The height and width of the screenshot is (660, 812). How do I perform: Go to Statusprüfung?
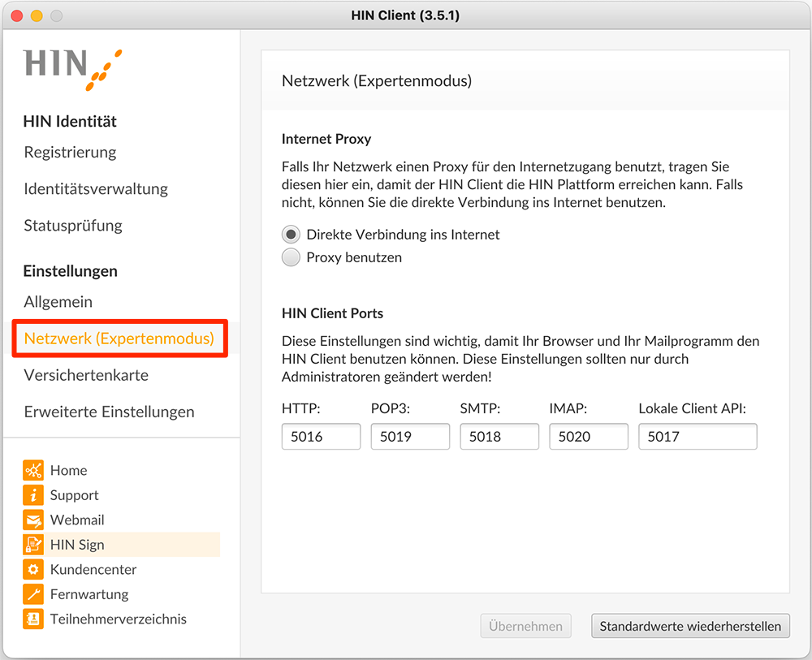click(73, 226)
